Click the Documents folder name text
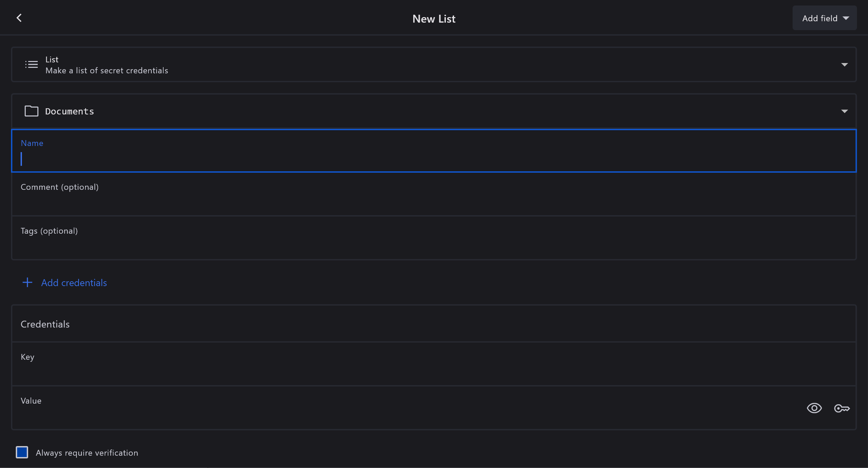 [70, 111]
